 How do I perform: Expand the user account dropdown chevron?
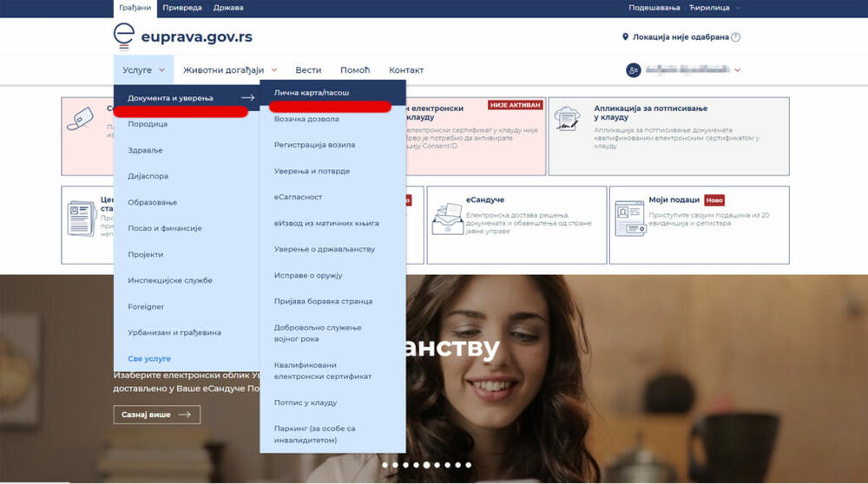[x=738, y=70]
